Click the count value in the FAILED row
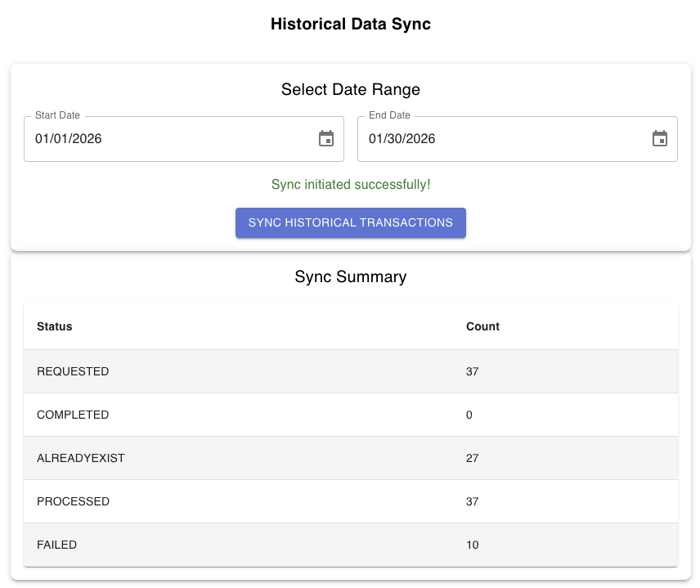Screen dimensions: 700x588 coord(472,545)
